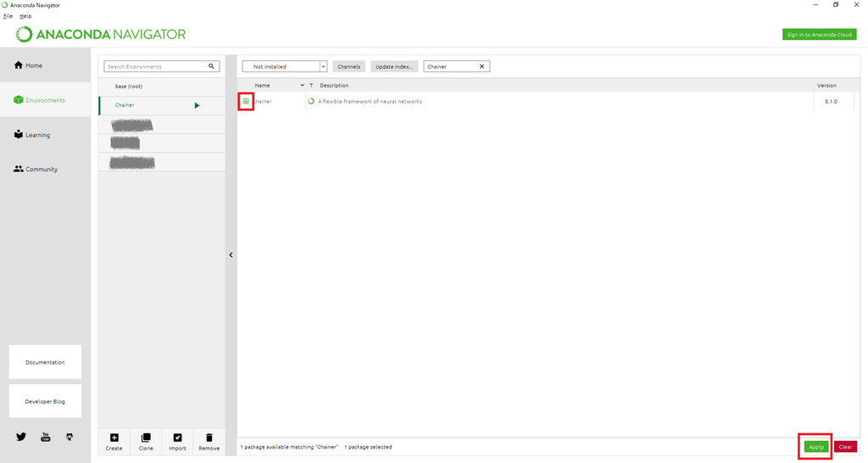Click 'A flexible framework of neural networks' text
The image size is (868, 463).
(370, 102)
